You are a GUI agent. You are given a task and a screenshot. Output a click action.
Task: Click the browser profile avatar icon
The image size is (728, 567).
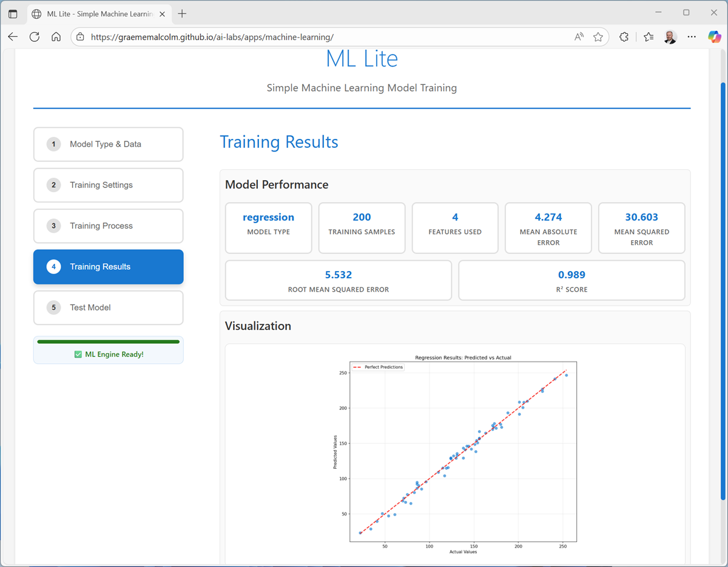pos(669,36)
